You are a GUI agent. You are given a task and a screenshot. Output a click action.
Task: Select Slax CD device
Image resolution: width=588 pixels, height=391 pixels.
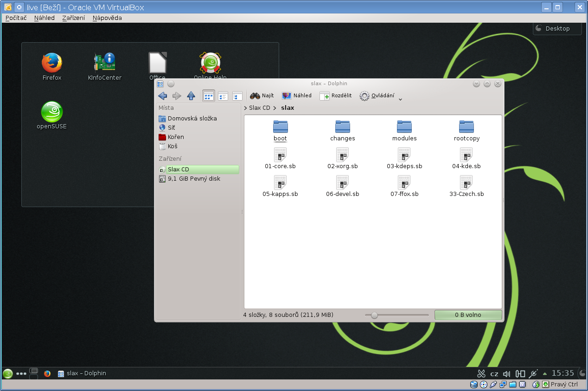pyautogui.click(x=198, y=170)
